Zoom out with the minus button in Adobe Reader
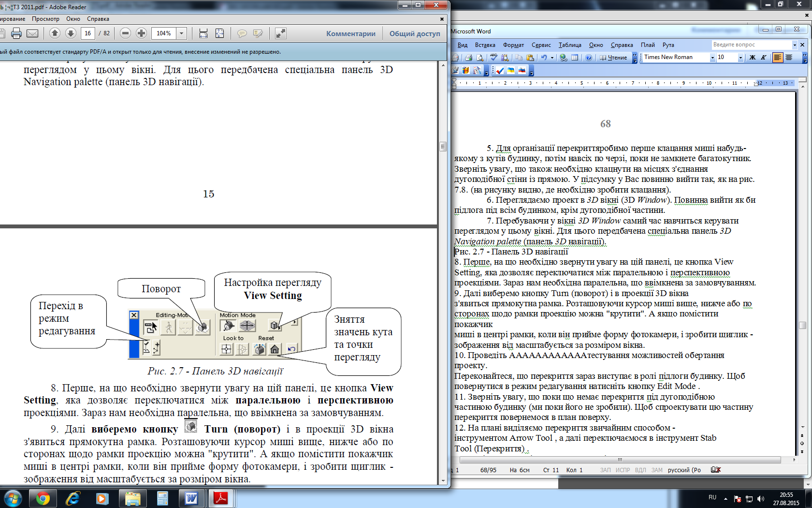The image size is (812, 508). [x=125, y=33]
